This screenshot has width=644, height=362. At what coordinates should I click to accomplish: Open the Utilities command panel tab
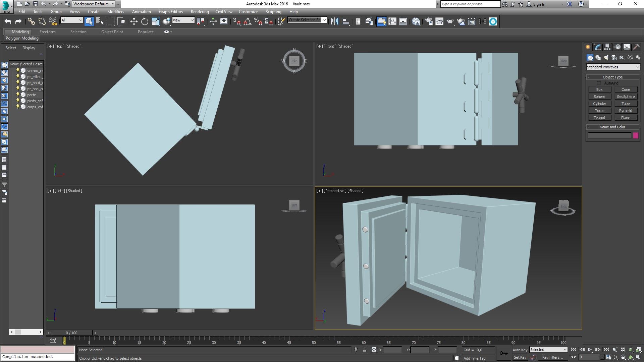pos(636,47)
